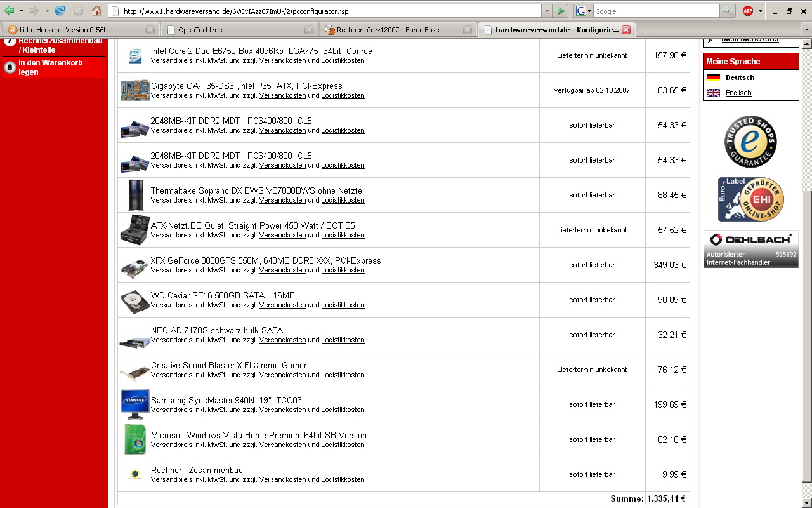Open Logistikkosten link under Gigabyte GA-P35-DS3
The height and width of the screenshot is (508, 812).
click(343, 96)
